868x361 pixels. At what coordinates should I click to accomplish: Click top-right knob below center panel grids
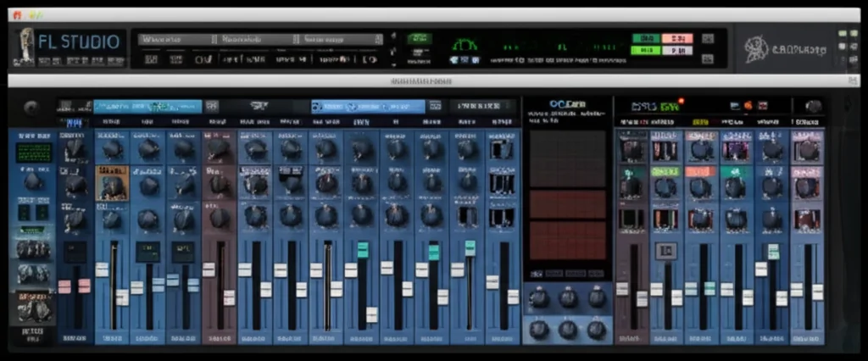[x=597, y=298]
